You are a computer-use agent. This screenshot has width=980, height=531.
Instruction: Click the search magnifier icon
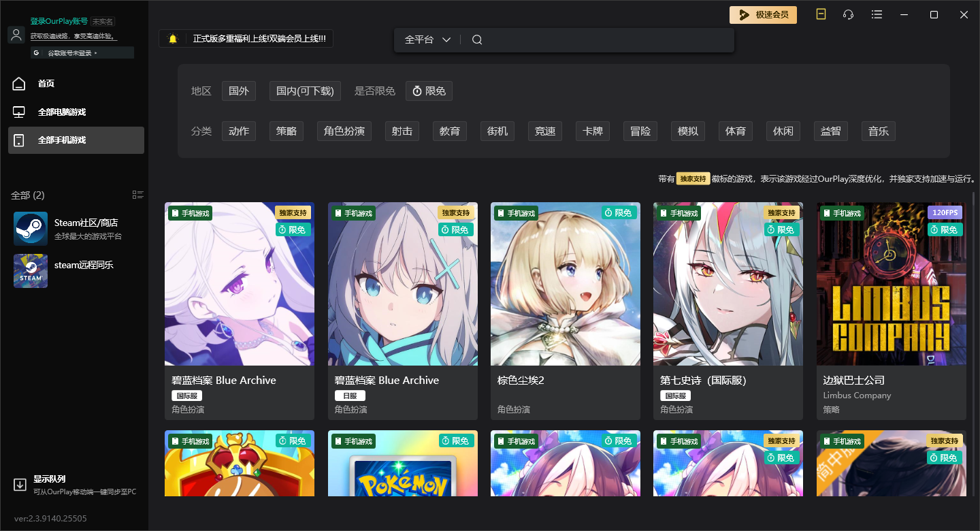point(477,39)
